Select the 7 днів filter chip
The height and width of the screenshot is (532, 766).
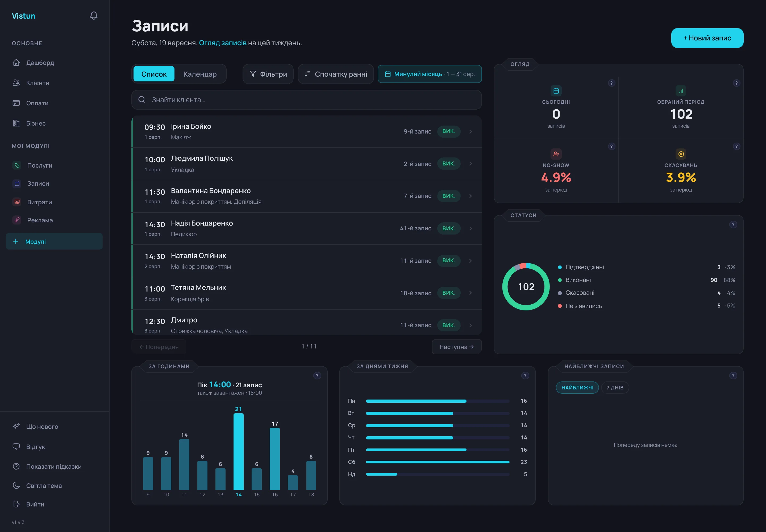click(615, 388)
